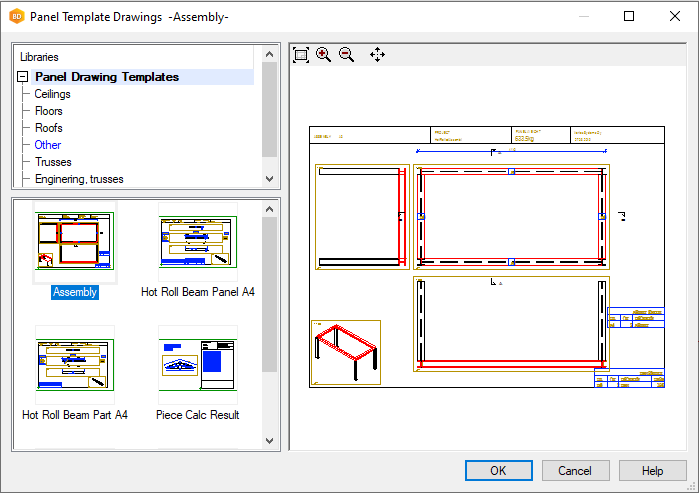Select the pan arrows tool

tap(377, 55)
